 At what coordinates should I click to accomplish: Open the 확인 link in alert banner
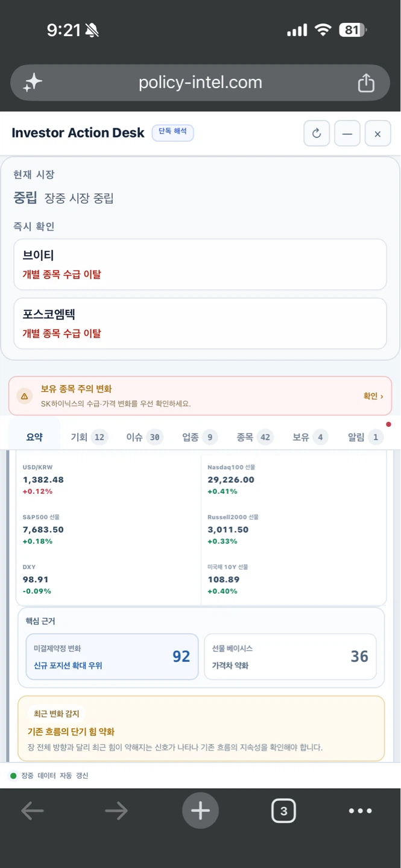point(373,396)
